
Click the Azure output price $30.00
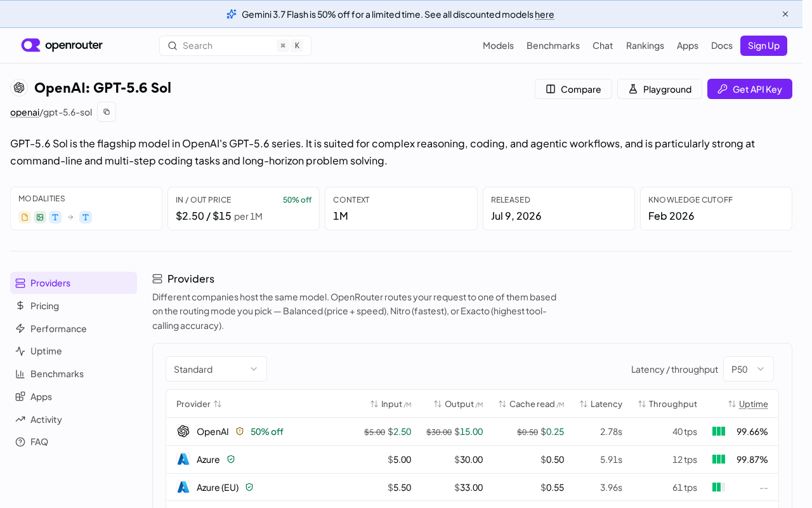469,460
